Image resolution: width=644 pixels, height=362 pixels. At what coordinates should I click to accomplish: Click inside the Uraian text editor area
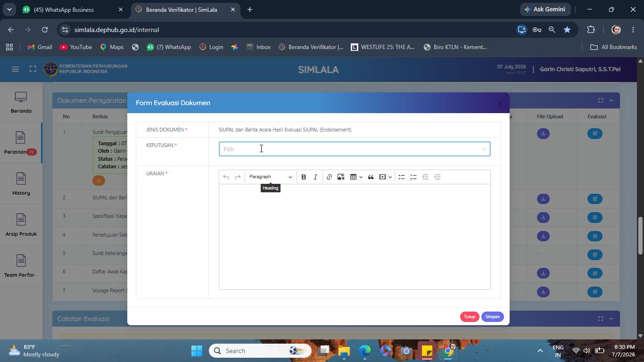point(355,237)
